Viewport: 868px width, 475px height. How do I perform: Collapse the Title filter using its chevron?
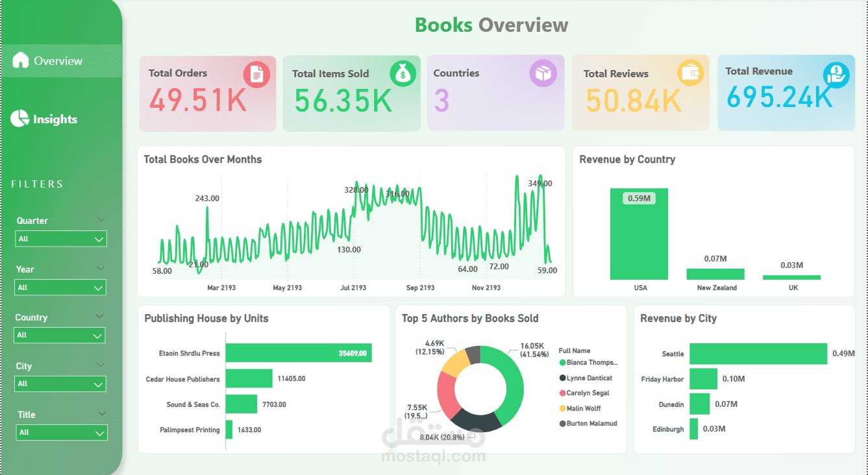(x=101, y=413)
